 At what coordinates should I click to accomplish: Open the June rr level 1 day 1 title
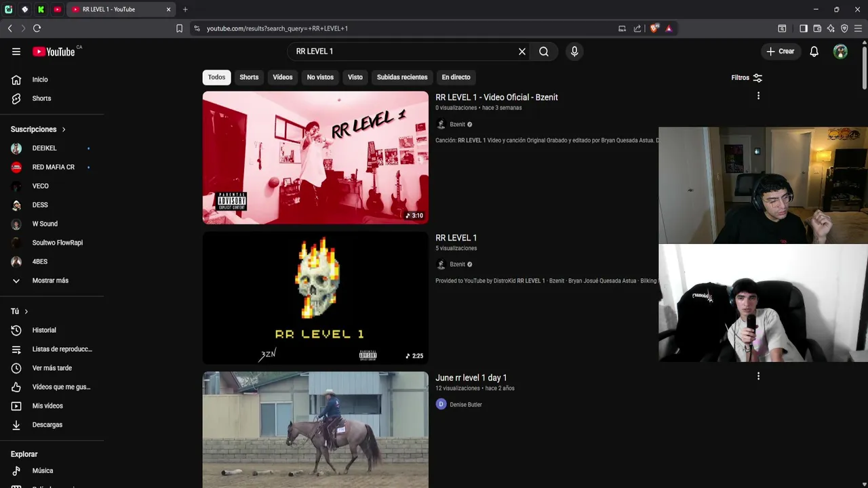(x=471, y=378)
